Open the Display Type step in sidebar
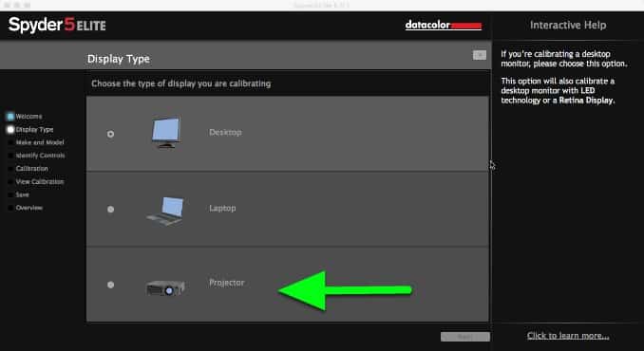The image size is (644, 351). 34,130
